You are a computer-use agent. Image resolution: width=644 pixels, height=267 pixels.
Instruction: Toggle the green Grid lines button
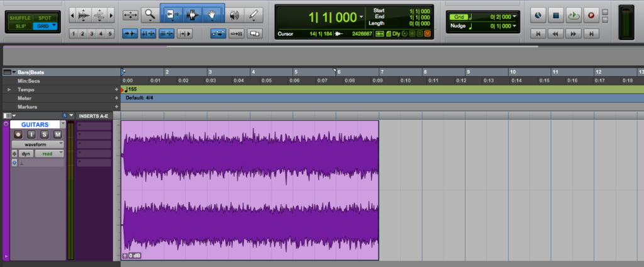click(458, 17)
